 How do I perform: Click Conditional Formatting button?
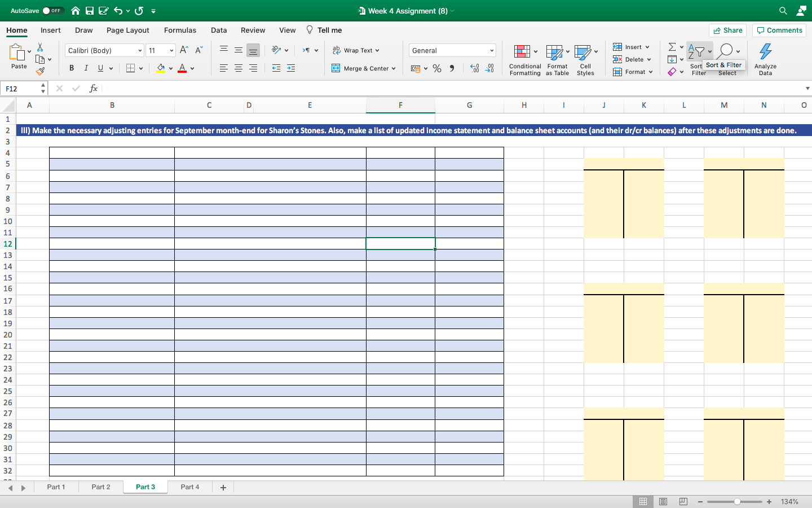525,60
